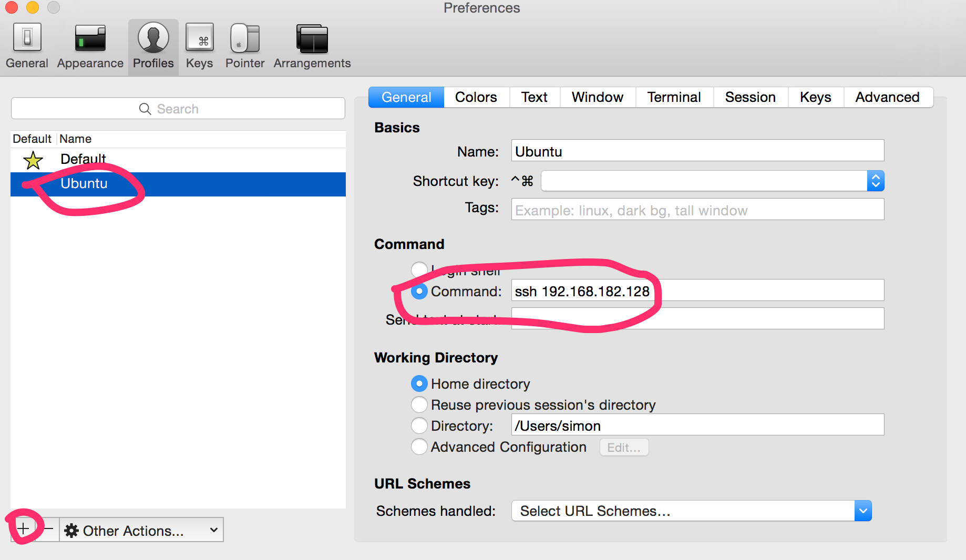Switch to the Text tab

click(535, 97)
